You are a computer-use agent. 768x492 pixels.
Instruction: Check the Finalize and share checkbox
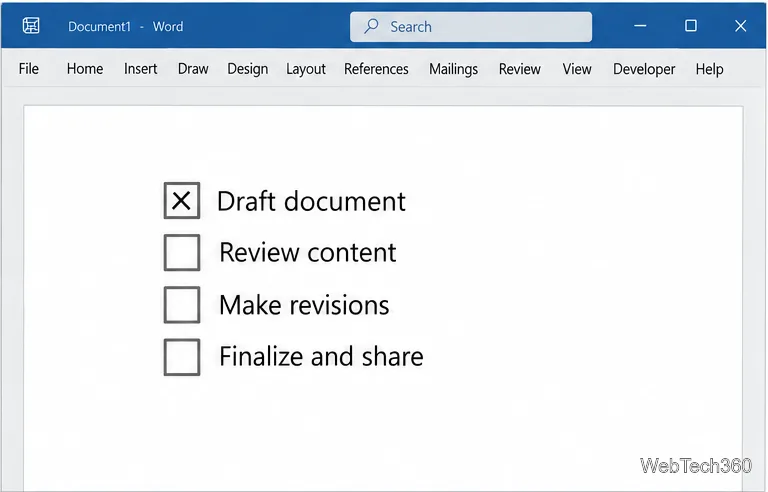tap(182, 357)
